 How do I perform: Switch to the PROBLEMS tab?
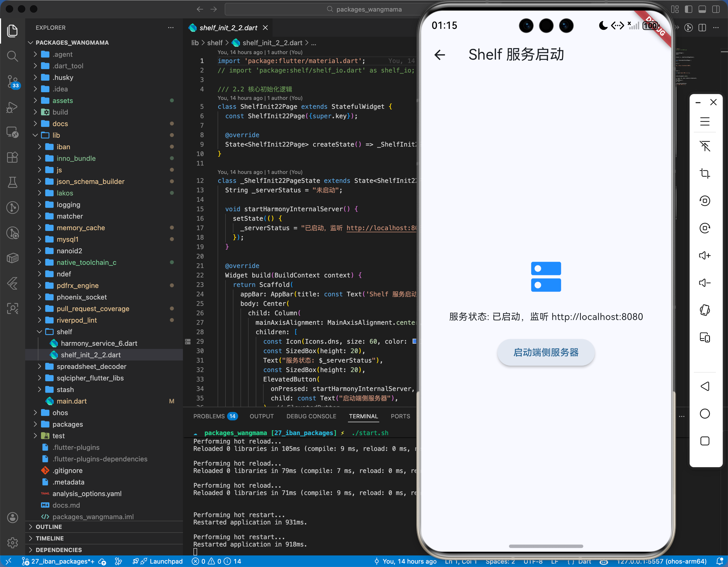click(209, 416)
